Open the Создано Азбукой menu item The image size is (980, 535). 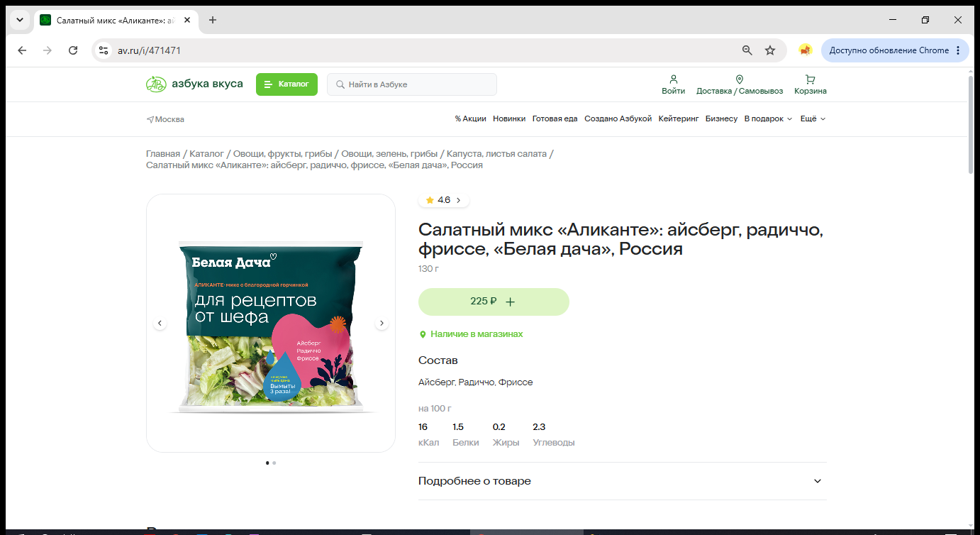coord(618,119)
